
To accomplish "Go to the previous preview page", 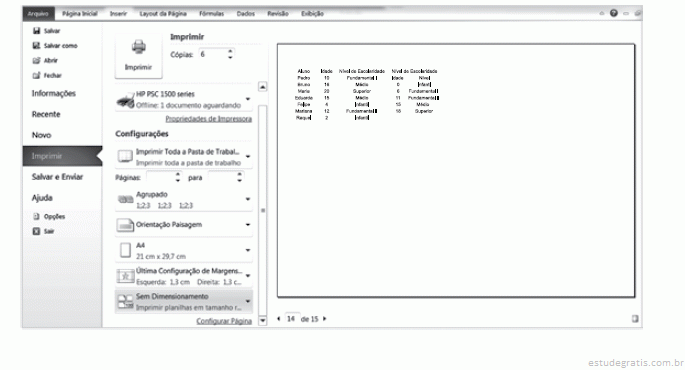I will [279, 319].
